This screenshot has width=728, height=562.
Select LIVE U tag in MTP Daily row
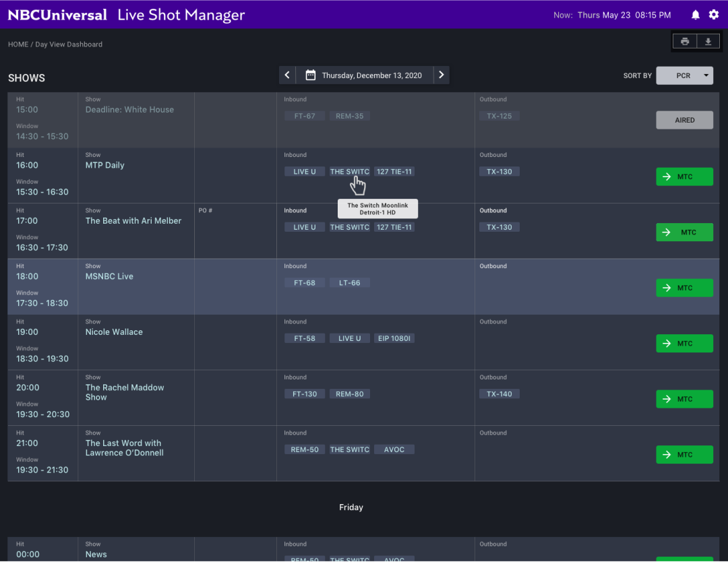305,172
